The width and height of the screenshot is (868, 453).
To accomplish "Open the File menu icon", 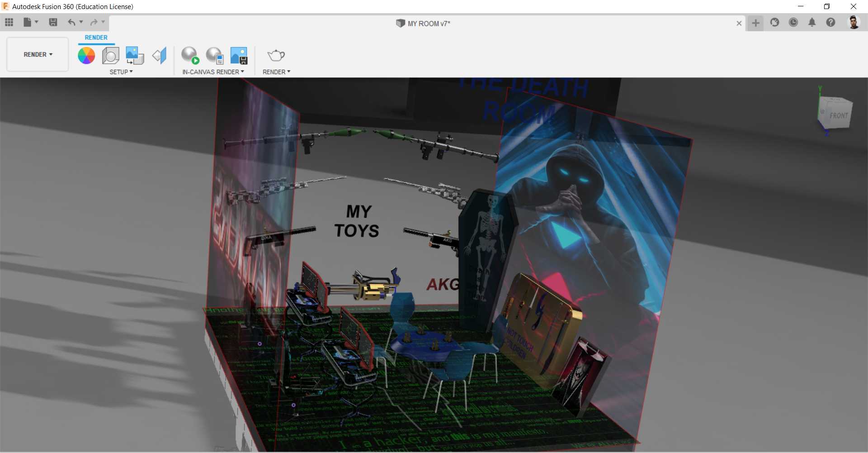I will coord(28,22).
